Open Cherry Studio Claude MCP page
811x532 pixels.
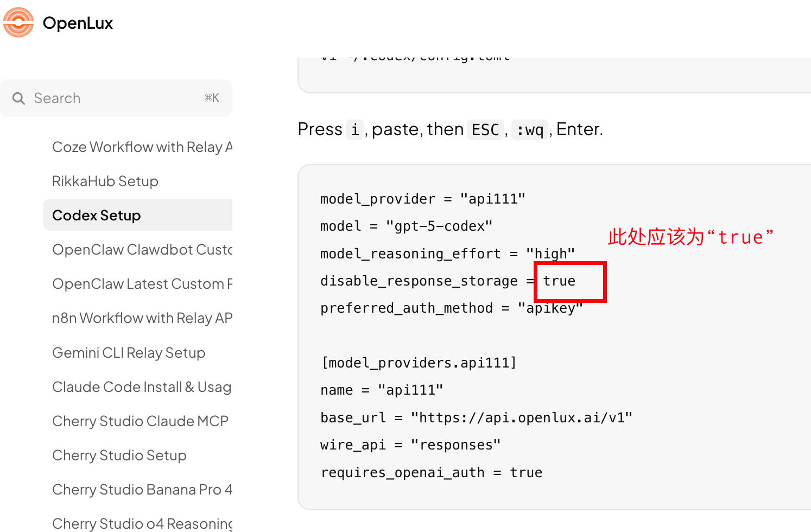(140, 421)
